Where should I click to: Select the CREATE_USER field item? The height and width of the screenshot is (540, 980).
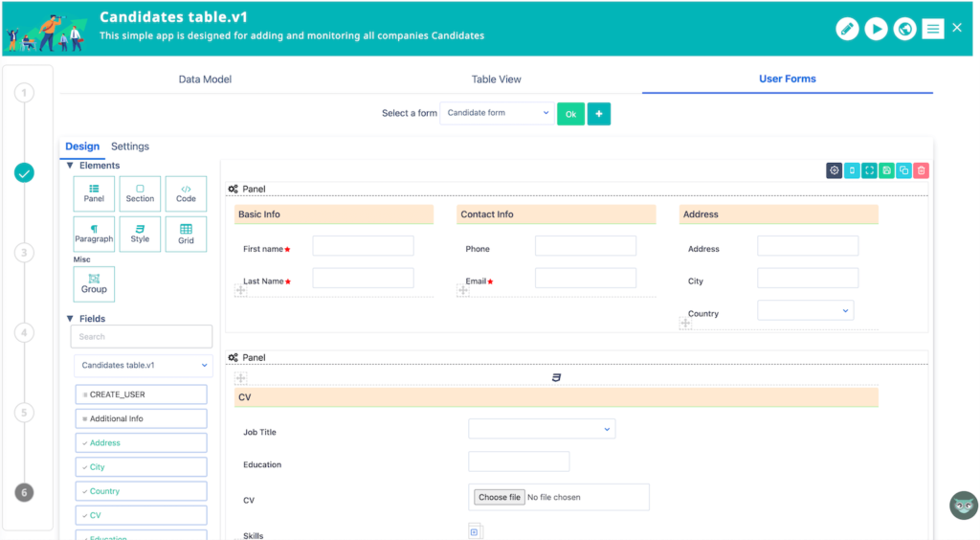(142, 394)
